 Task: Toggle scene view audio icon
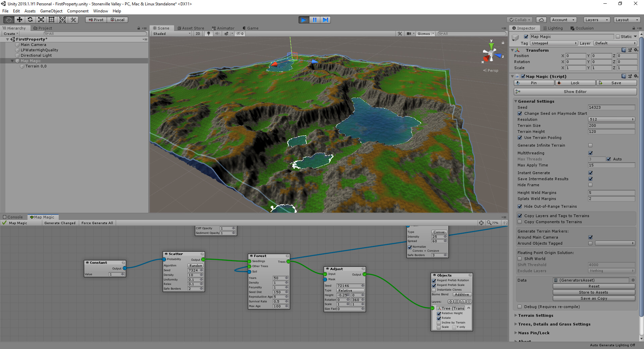tap(217, 34)
